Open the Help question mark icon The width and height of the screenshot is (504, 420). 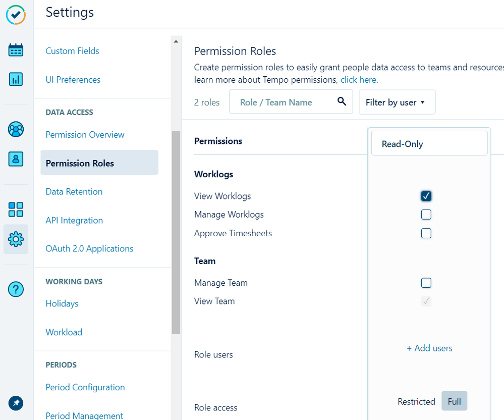(16, 289)
